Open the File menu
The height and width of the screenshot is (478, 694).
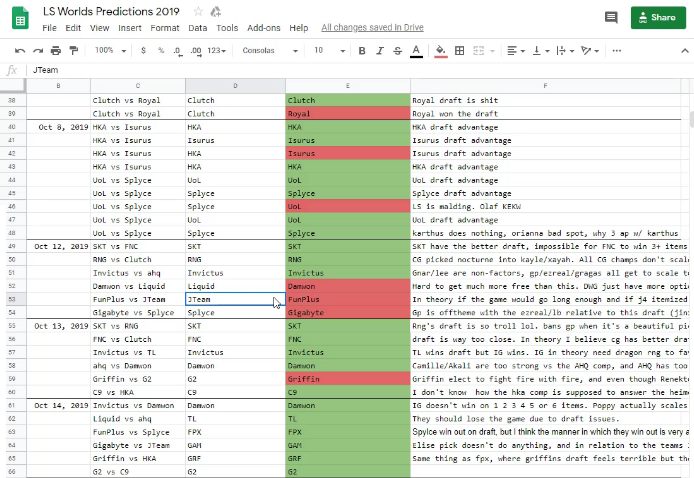(50, 28)
